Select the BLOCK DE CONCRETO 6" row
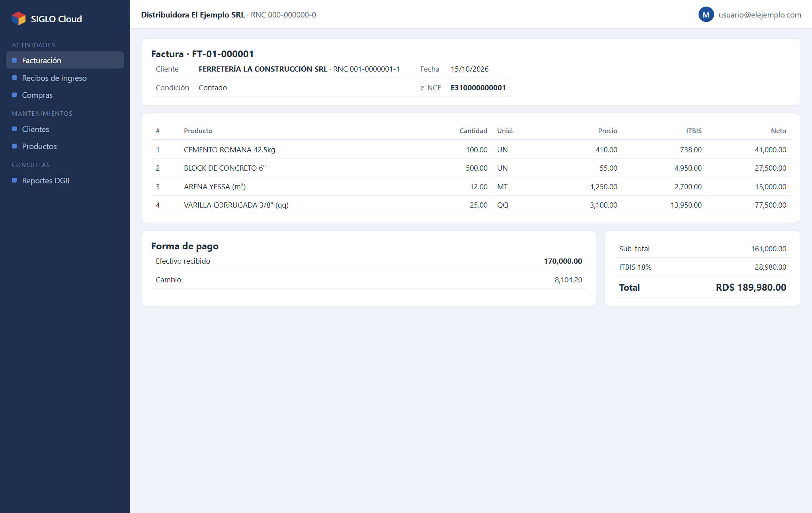812x513 pixels. click(x=471, y=168)
